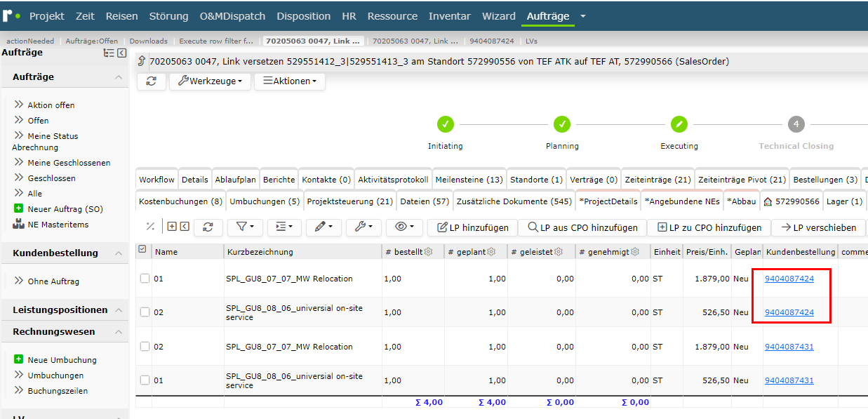
Task: Open the filter funnel dropdown
Action: [x=245, y=227]
